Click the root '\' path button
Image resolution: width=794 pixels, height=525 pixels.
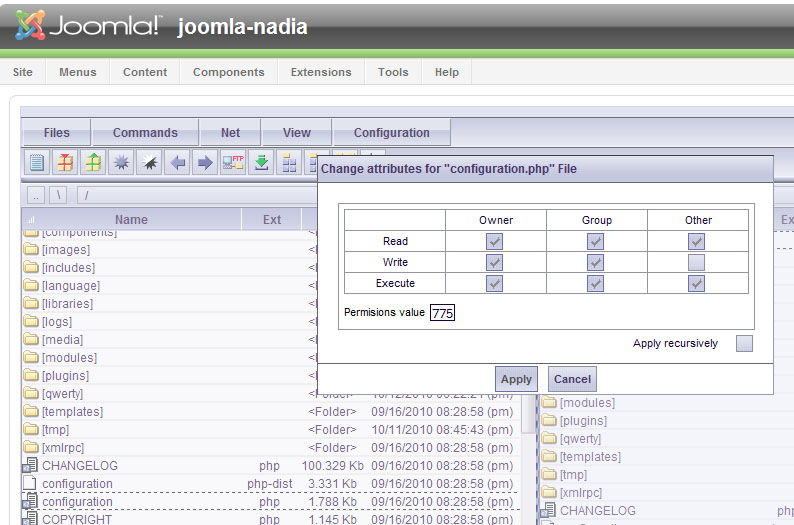point(59,195)
